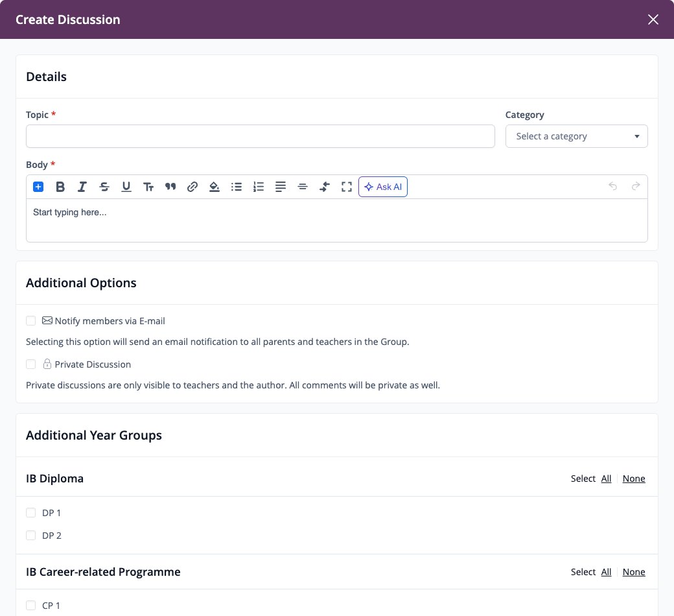Click the "IB Career-related Programme" section title
Screen dimensions: 674x616
click(103, 572)
